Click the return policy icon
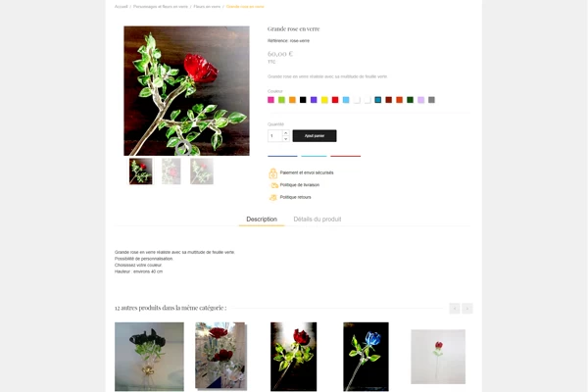 point(273,197)
